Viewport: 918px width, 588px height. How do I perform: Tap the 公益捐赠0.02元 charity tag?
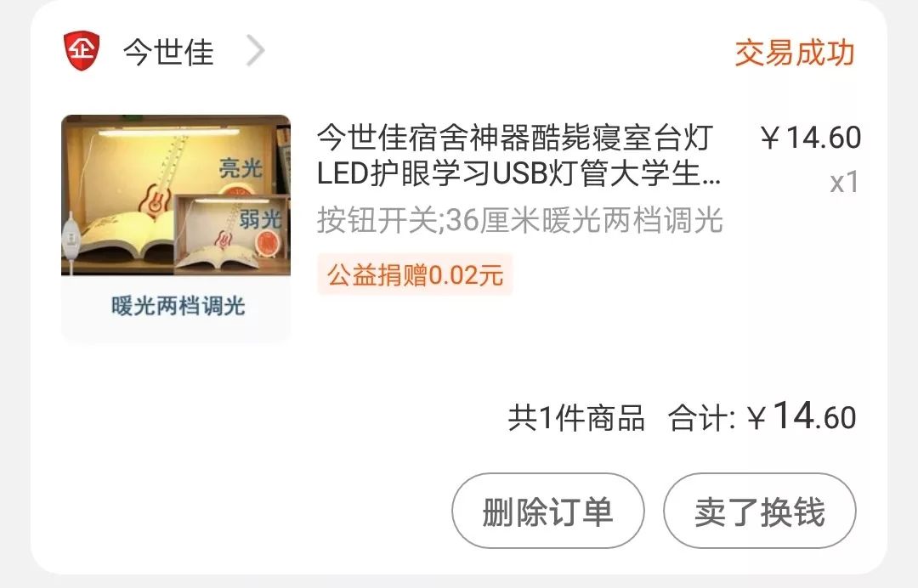click(415, 274)
